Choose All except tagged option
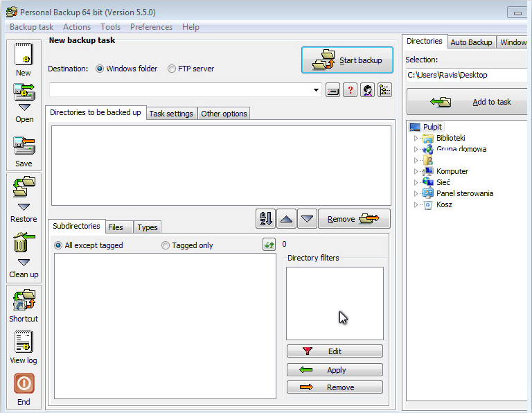Screen dimensions: 532x413 tap(89, 245)
